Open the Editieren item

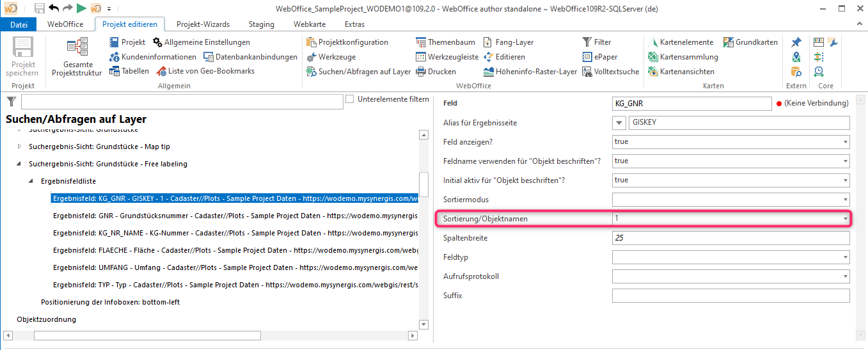pyautogui.click(x=505, y=57)
